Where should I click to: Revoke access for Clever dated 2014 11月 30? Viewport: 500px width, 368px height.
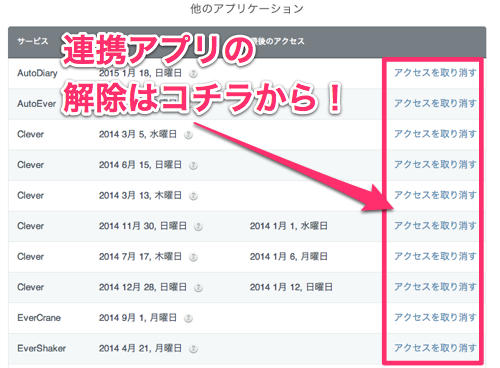point(435,226)
